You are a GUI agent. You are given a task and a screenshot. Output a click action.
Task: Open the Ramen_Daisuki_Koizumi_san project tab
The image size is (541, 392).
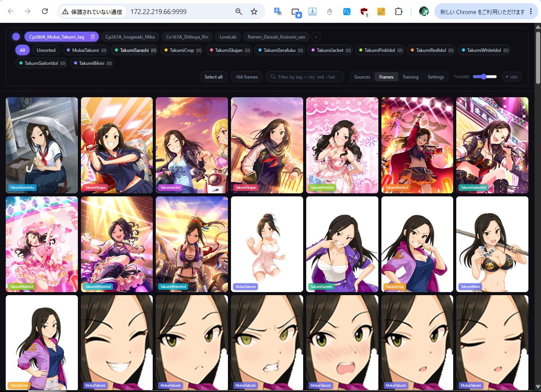276,37
